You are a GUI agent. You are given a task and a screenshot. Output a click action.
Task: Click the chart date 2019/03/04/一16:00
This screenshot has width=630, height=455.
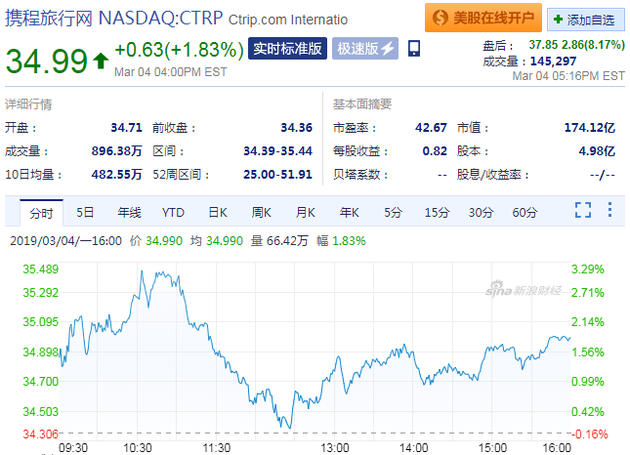66,241
